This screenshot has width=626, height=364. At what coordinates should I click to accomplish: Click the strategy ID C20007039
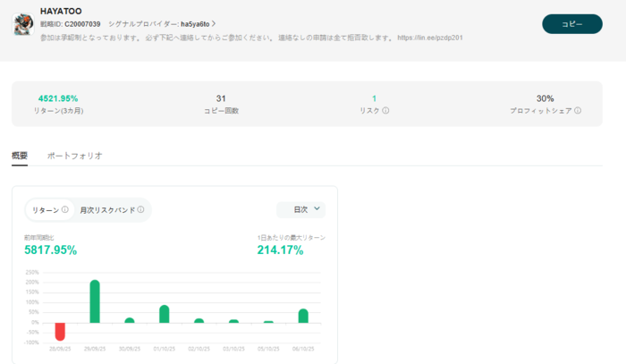82,23
